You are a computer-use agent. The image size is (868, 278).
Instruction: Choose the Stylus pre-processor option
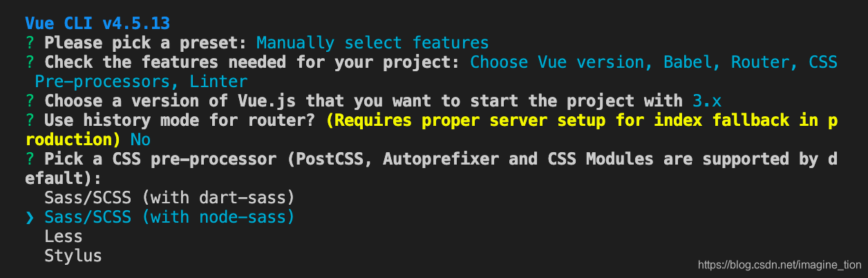pos(73,256)
